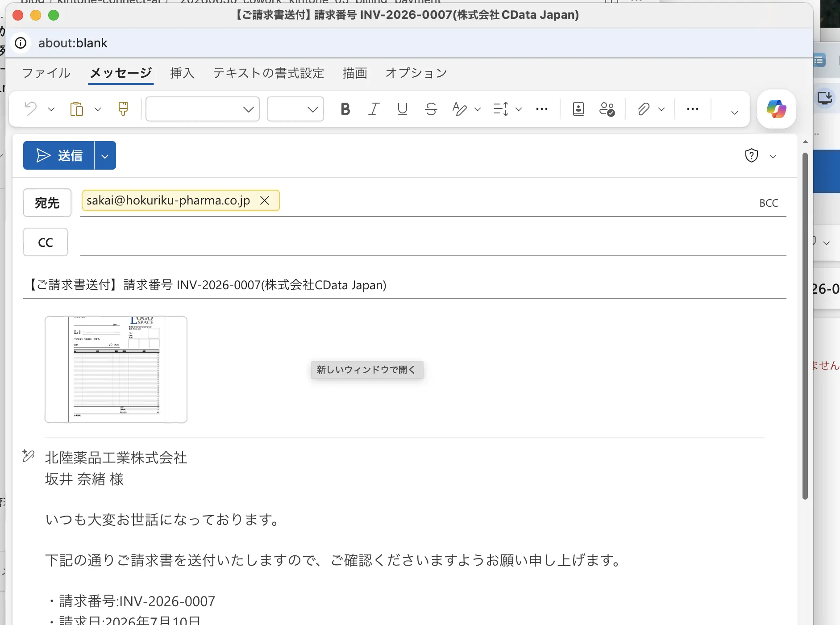Toggle strikethrough formatting

431,109
